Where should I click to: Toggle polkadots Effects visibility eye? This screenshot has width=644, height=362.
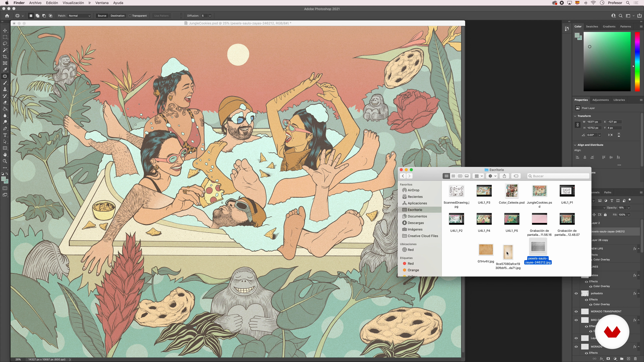click(586, 300)
